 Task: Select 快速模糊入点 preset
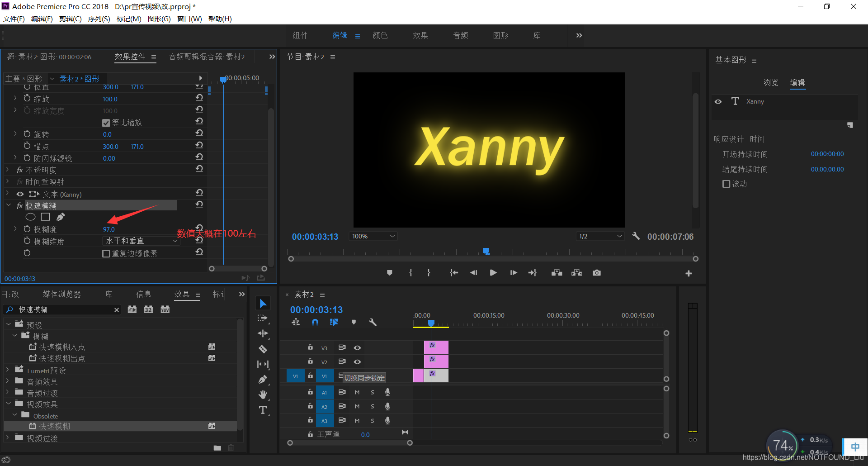[x=62, y=347]
